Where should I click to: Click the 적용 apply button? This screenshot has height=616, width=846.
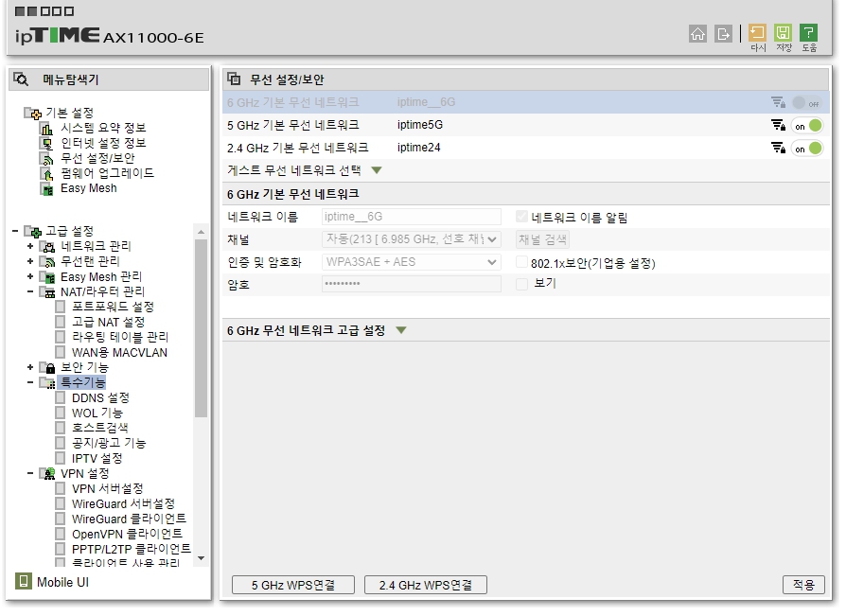click(x=803, y=585)
